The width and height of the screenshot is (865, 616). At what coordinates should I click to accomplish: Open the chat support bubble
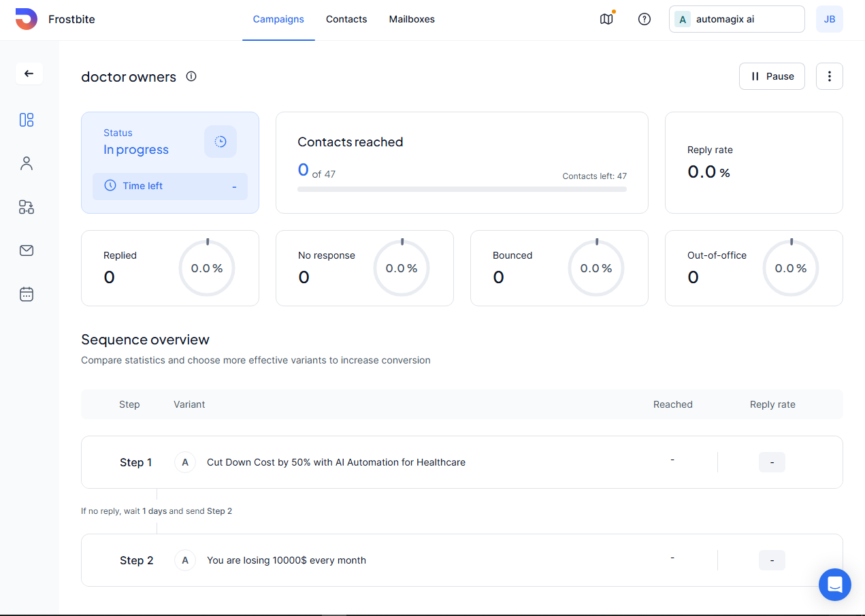pyautogui.click(x=834, y=584)
